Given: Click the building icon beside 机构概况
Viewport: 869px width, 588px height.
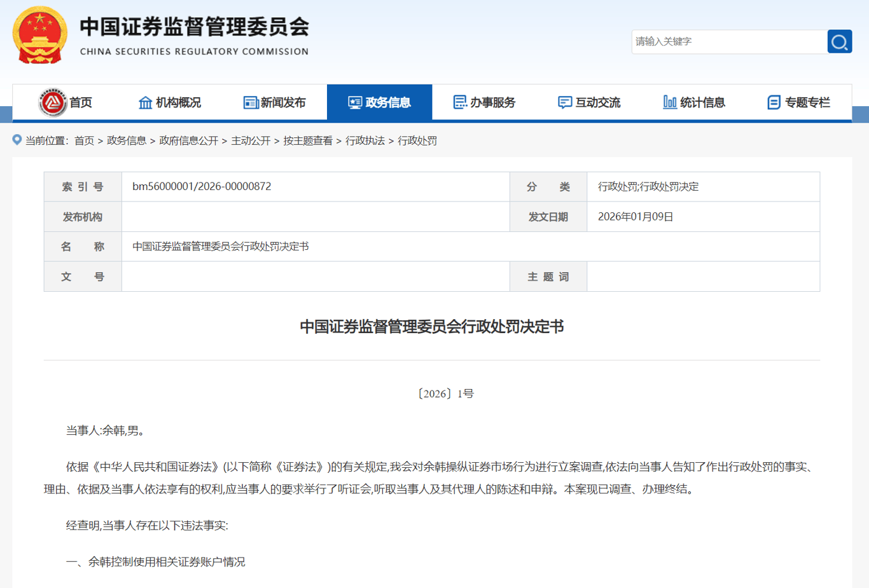Looking at the screenshot, I should pyautogui.click(x=146, y=102).
